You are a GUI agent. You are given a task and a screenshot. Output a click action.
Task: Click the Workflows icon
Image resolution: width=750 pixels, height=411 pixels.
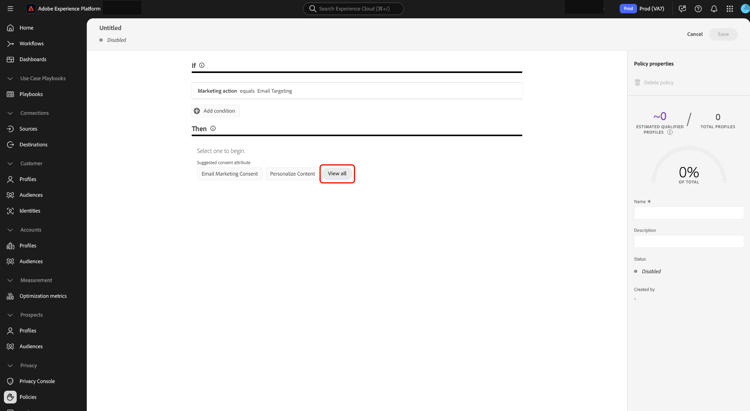tap(10, 44)
